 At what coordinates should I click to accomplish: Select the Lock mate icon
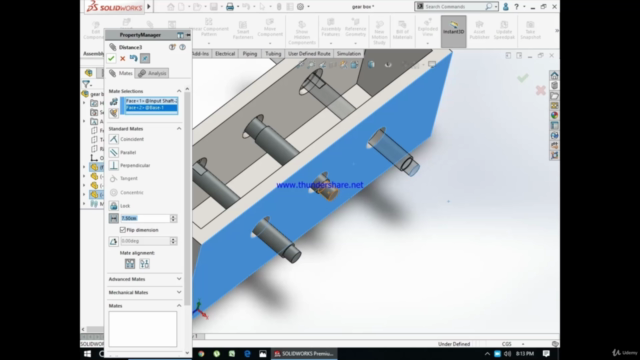(114, 206)
